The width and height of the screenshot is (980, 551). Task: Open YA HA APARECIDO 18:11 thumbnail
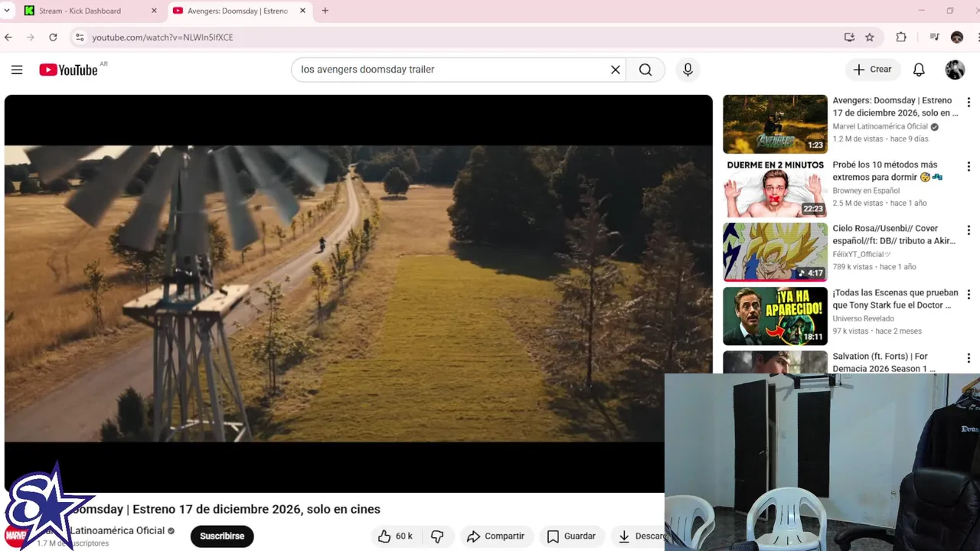coord(775,316)
